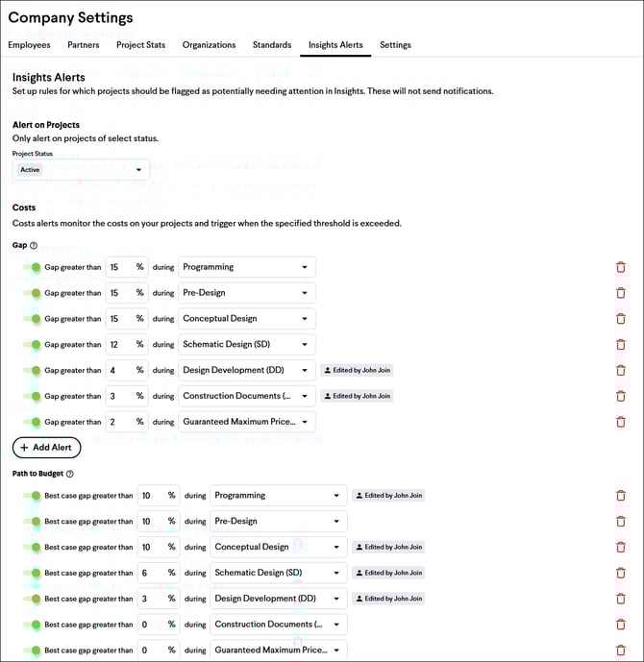Viewport: 644px width, 662px height.
Task: Remove the Design Development (DD) gap alert
Action: click(620, 370)
